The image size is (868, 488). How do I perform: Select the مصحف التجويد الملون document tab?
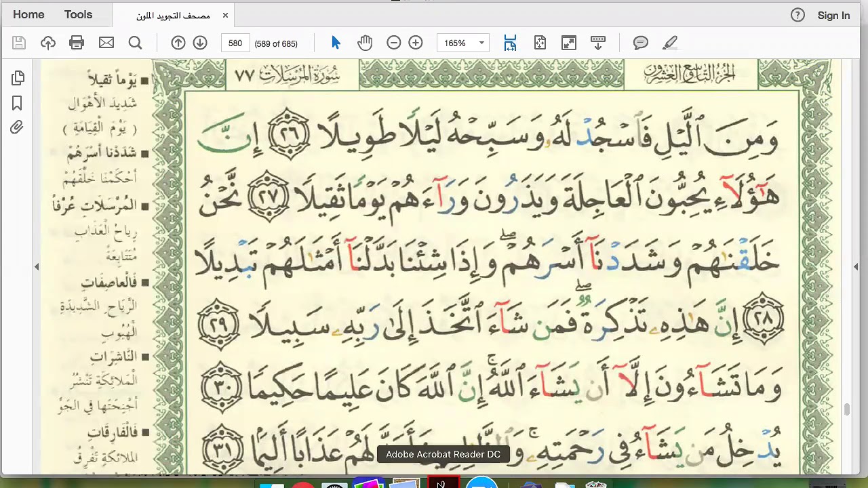click(173, 15)
